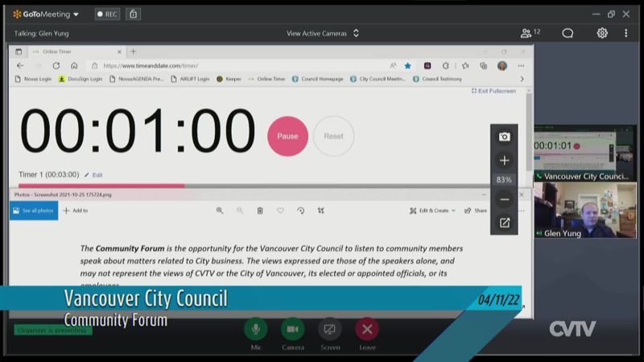Screen dimensions: 644x362
Task: Take a screenshot with camera icon
Action: click(505, 137)
